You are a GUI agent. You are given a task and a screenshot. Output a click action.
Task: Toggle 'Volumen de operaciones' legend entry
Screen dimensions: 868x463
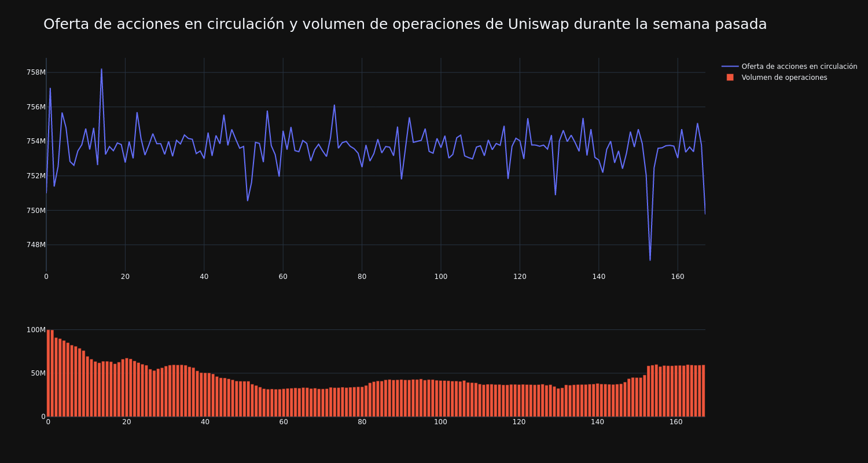(x=777, y=78)
